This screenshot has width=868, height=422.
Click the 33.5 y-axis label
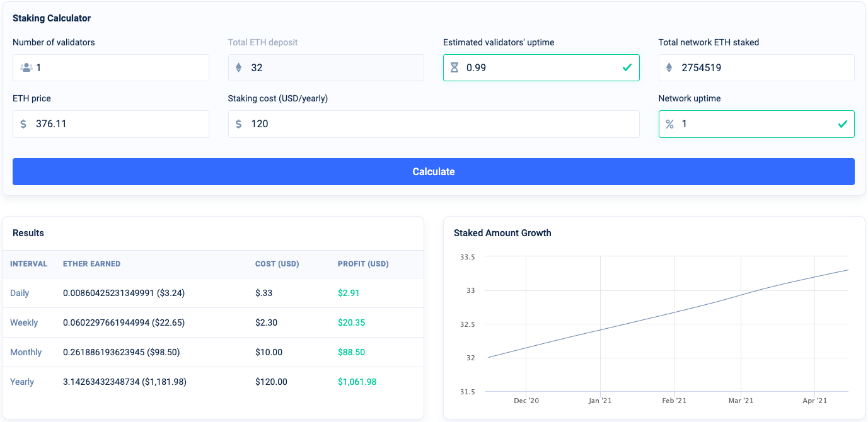(x=467, y=257)
